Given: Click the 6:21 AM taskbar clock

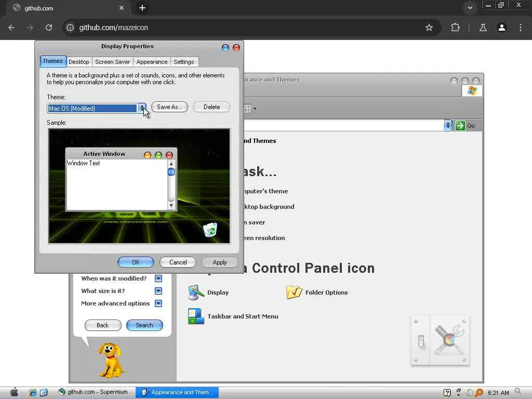Looking at the screenshot, I should (x=498, y=393).
